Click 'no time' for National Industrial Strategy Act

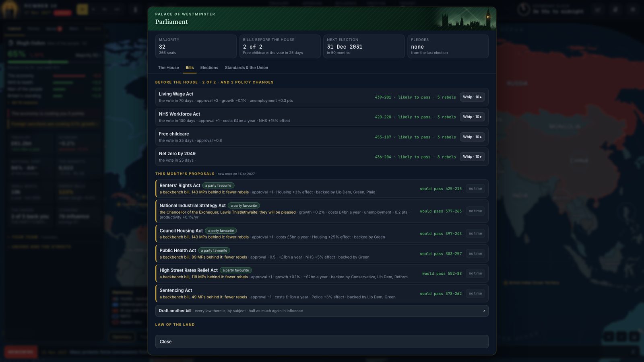coord(475,211)
